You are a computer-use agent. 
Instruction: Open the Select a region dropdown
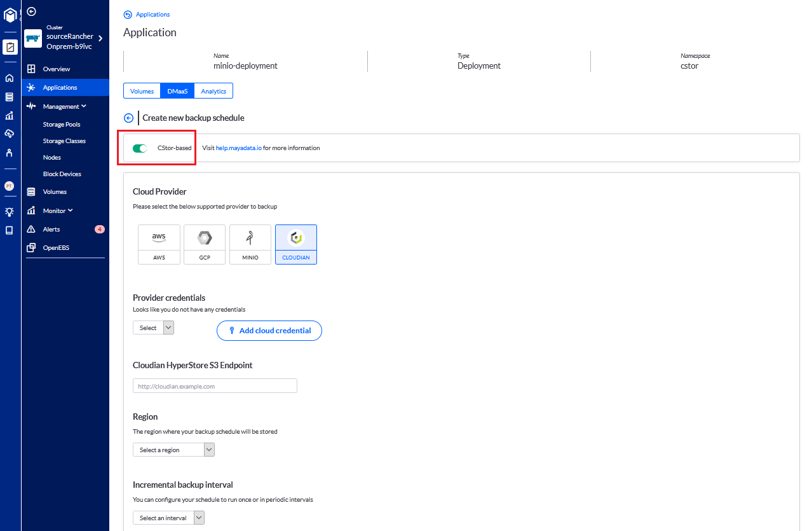tap(173, 450)
